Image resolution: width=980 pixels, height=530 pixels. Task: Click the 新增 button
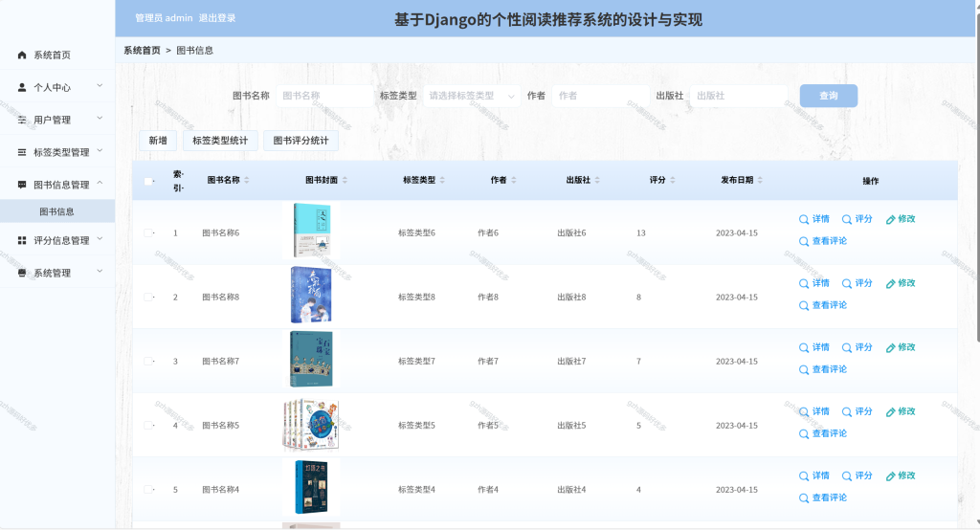pos(158,141)
